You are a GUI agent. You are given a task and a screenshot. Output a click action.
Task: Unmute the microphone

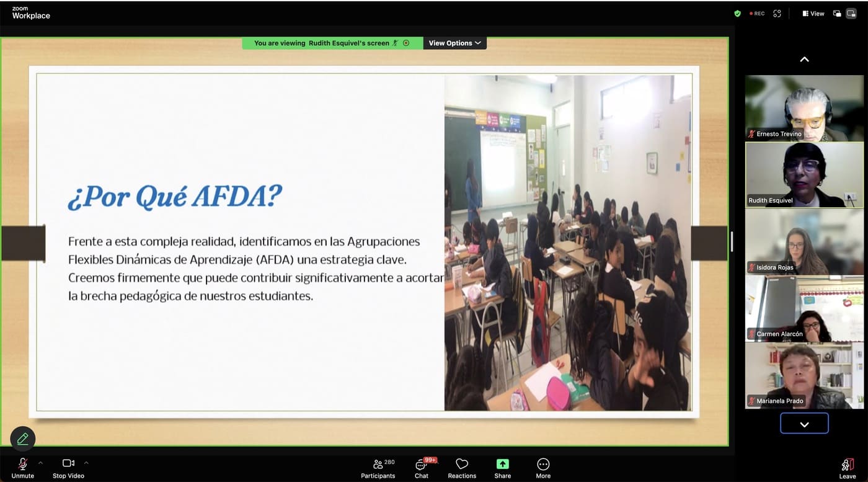(22, 468)
